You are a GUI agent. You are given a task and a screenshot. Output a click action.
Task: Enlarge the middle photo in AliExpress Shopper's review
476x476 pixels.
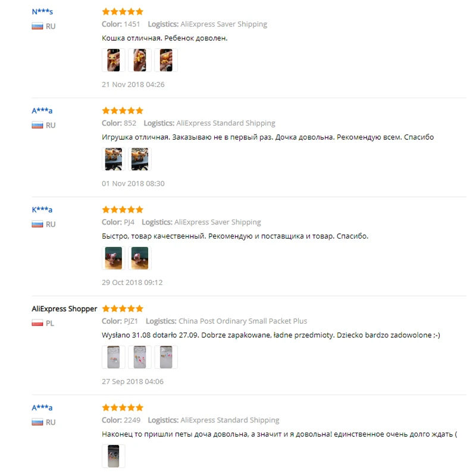[140, 357]
